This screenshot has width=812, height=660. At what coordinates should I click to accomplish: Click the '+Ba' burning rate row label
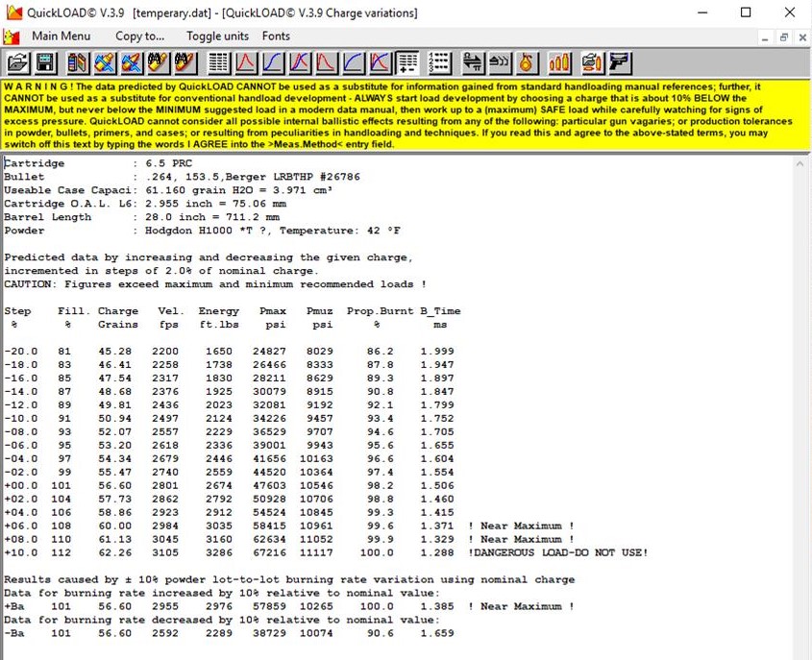[14, 607]
